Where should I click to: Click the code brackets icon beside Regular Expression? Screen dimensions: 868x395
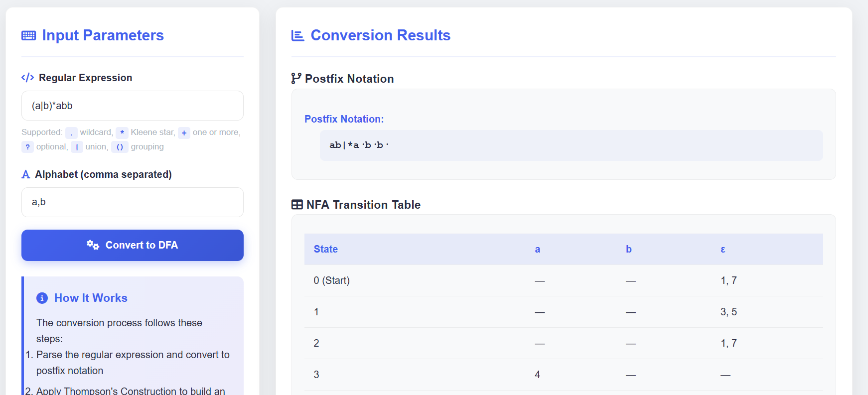tap(27, 78)
